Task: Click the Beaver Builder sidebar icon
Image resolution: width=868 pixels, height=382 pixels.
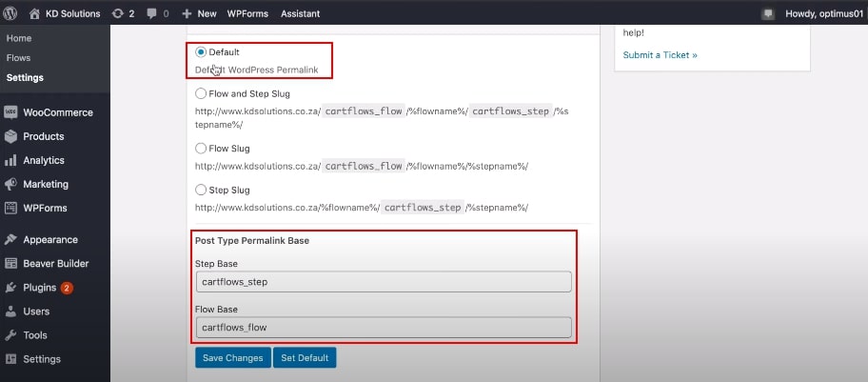Action: click(10, 264)
